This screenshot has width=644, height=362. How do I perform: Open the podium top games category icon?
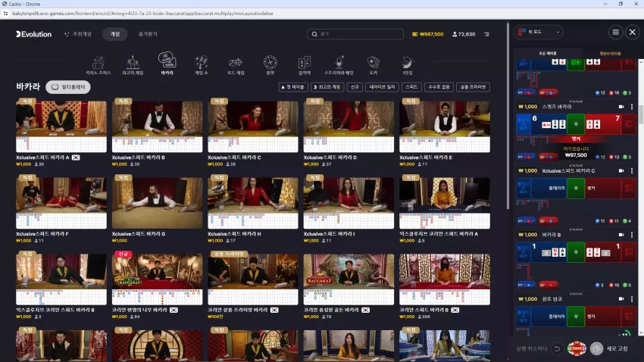pos(133,64)
